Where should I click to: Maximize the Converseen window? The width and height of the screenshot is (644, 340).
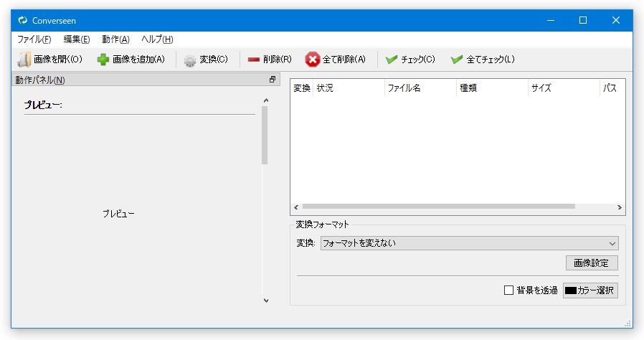click(x=583, y=20)
